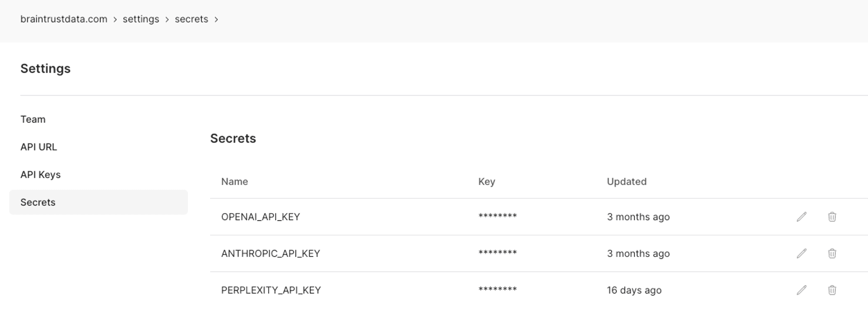The height and width of the screenshot is (332, 868).
Task: Edit the OPENAI_API_KEY secret
Action: [801, 217]
